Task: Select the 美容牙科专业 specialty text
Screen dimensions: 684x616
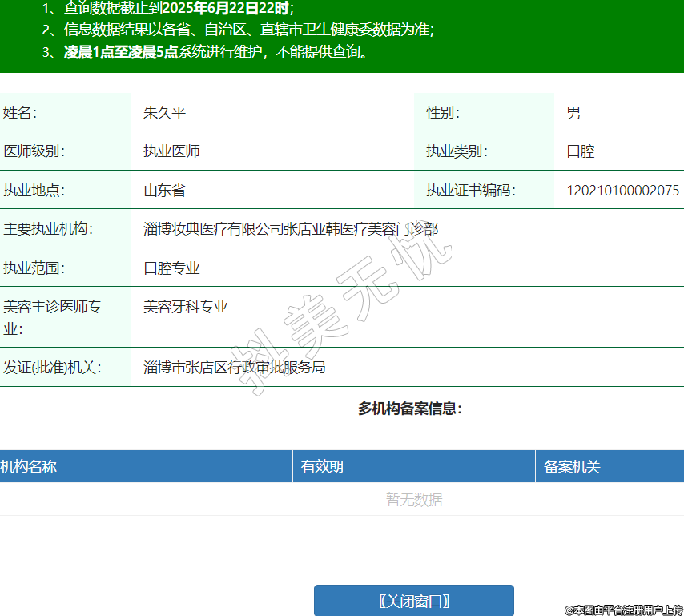Action: (185, 307)
